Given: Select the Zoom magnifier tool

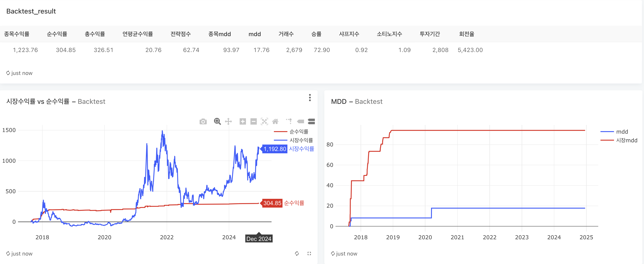Looking at the screenshot, I should pyautogui.click(x=217, y=122).
